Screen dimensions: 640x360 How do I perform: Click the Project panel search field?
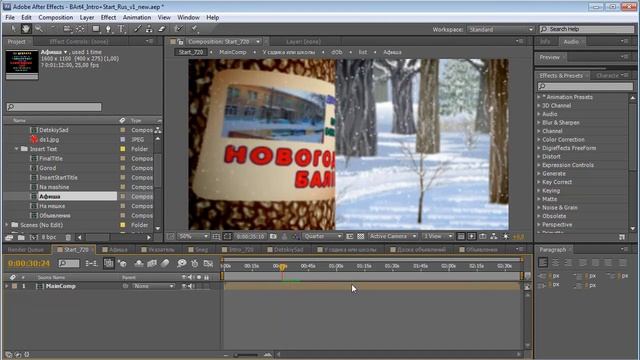[54, 107]
